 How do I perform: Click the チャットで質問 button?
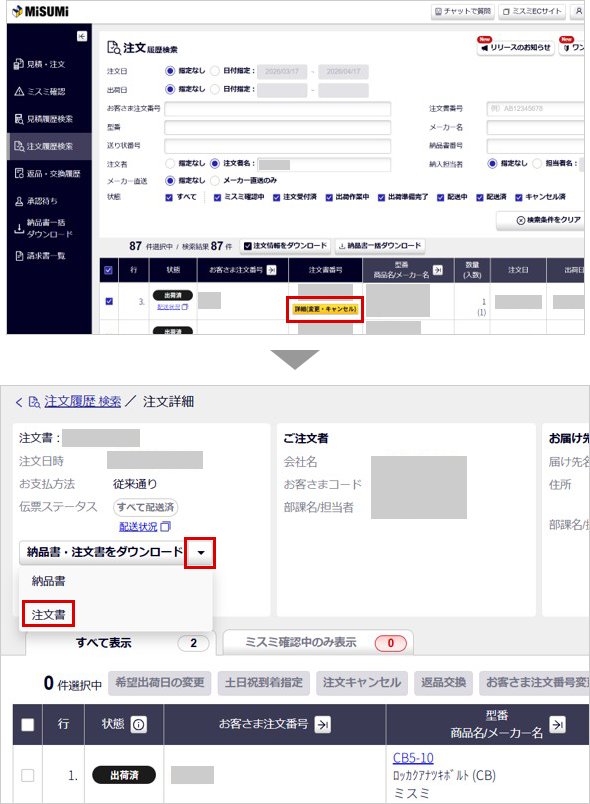click(x=462, y=11)
